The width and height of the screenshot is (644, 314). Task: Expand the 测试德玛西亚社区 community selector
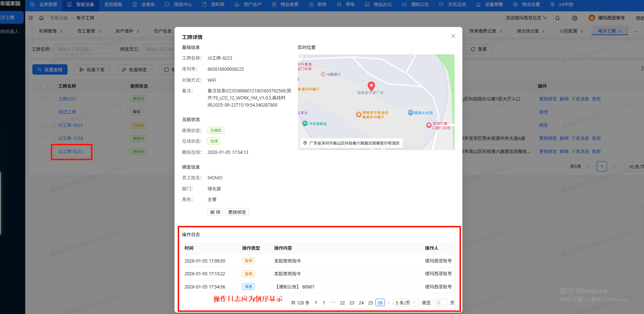pos(526,18)
